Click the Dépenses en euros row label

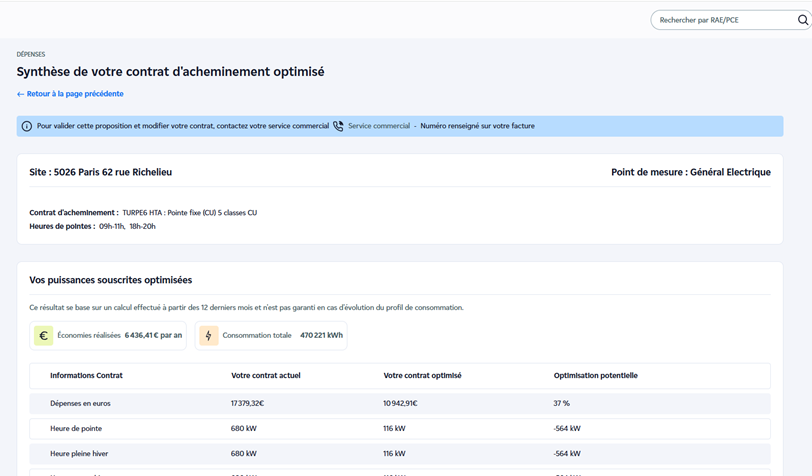coord(80,403)
